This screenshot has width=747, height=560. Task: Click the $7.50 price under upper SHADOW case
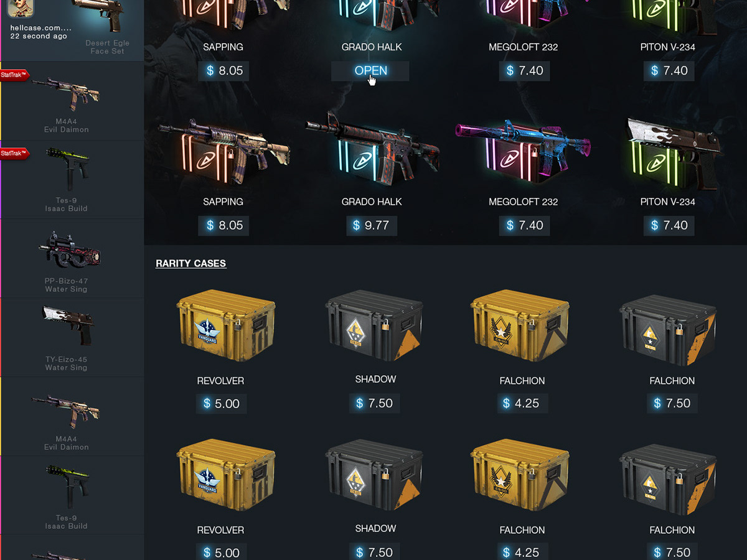(375, 403)
